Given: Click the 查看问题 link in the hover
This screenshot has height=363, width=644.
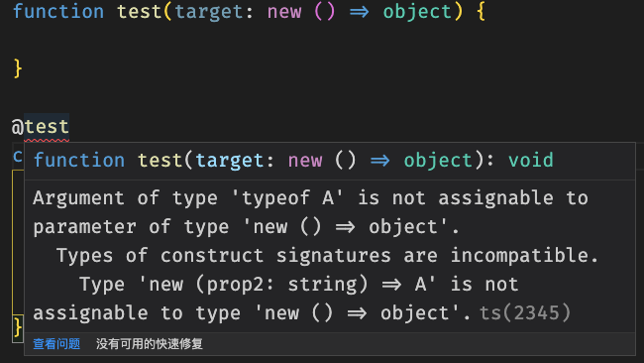Looking at the screenshot, I should tap(56, 344).
